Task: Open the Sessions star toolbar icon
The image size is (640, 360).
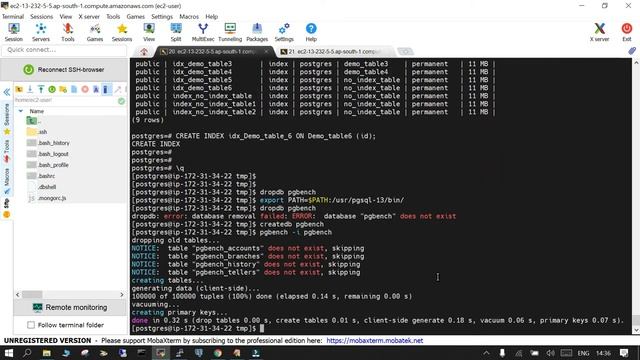Action: (122, 32)
